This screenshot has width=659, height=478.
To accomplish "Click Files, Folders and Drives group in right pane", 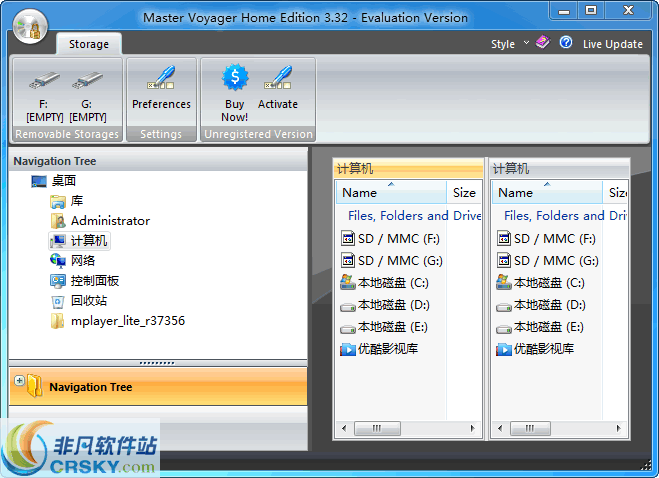I will pos(565,216).
